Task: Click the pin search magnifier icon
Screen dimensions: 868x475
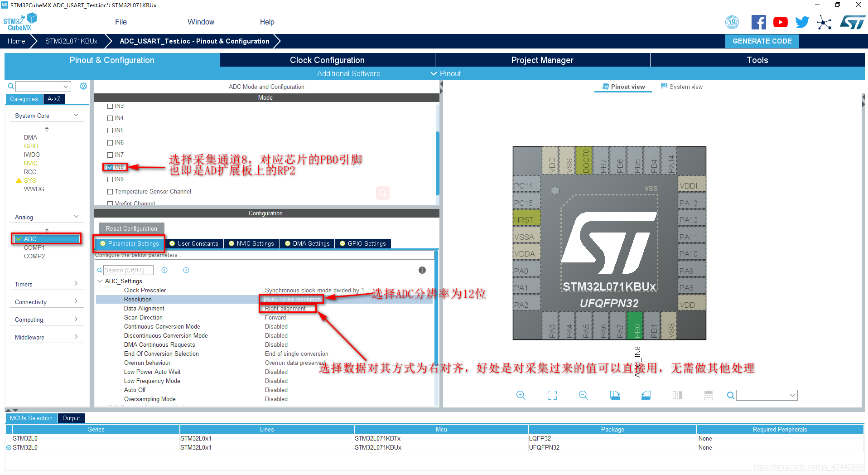Action: pyautogui.click(x=730, y=395)
